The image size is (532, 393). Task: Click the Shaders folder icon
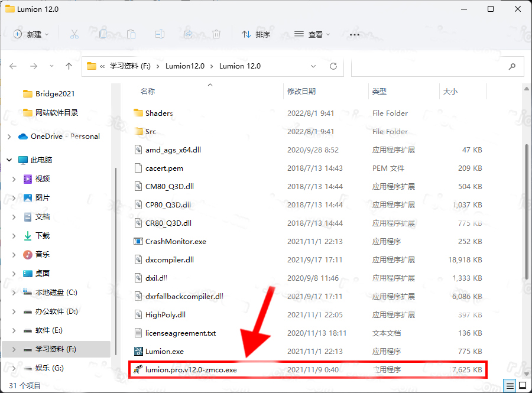coord(138,113)
